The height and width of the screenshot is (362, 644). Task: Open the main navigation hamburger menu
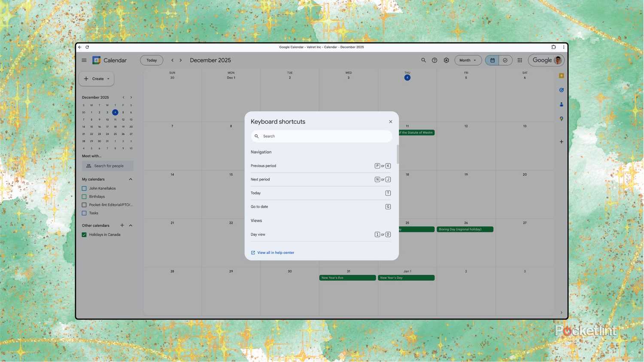[84, 60]
